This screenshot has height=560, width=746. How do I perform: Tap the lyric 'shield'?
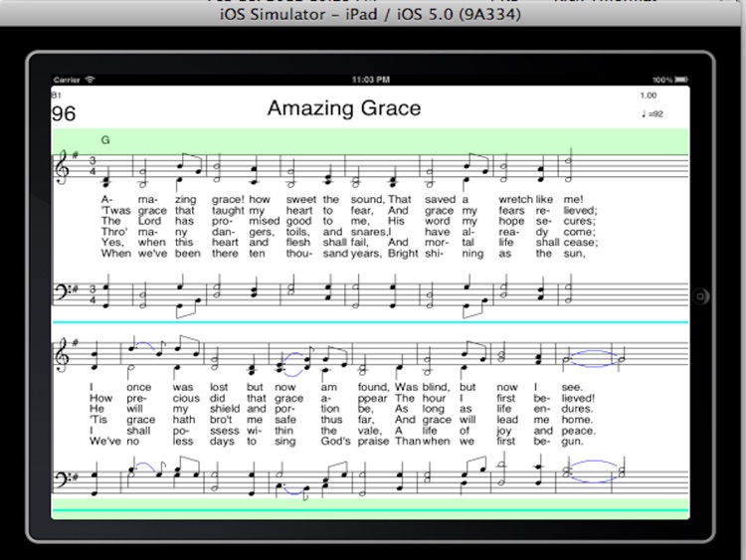coord(225,409)
